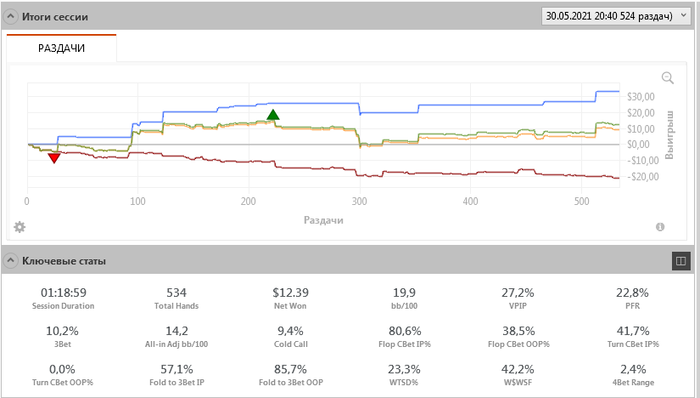Click the red down-triangle biggest loss marker
The image size is (700, 398).
tap(54, 158)
